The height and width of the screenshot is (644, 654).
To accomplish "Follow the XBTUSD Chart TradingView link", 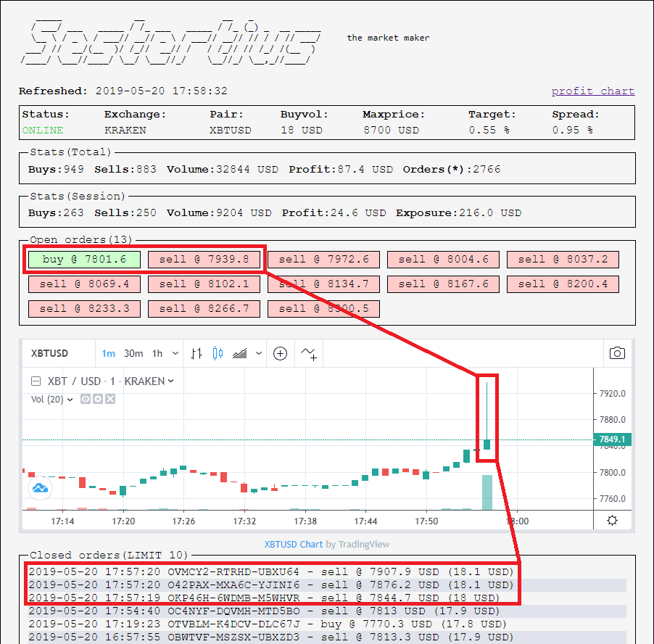I will pyautogui.click(x=293, y=545).
